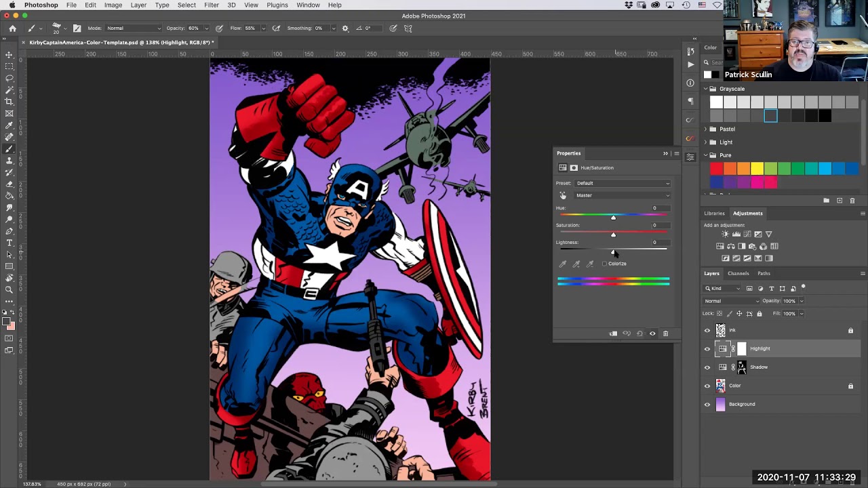This screenshot has width=868, height=488.
Task: Hide the Background layer
Action: click(707, 405)
